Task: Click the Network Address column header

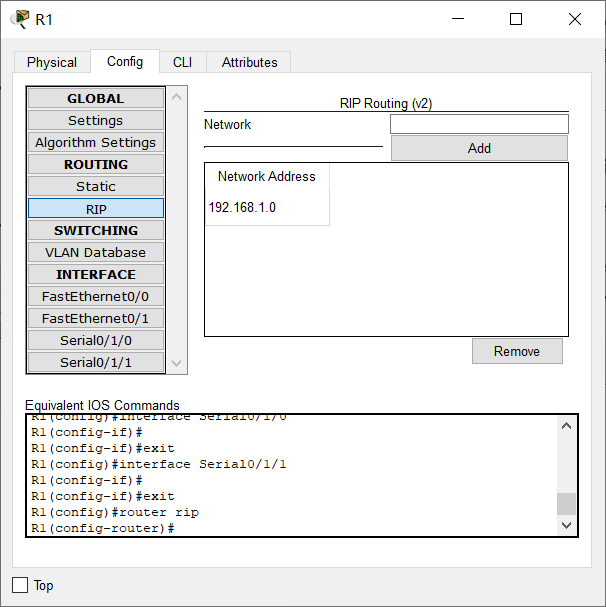Action: [x=267, y=177]
